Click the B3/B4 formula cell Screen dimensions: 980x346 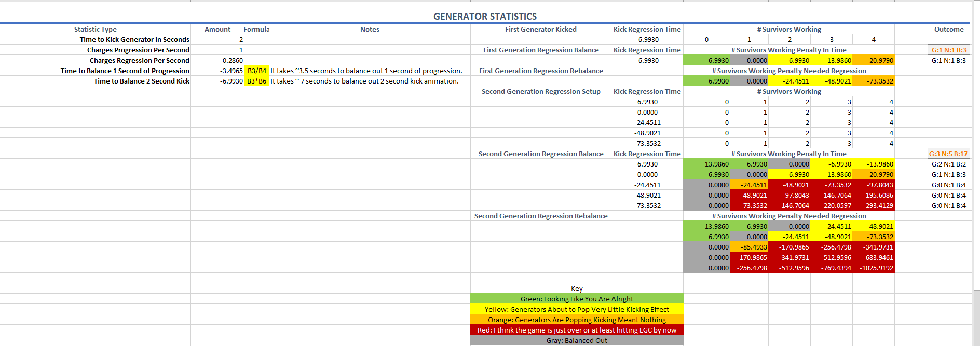coord(257,71)
